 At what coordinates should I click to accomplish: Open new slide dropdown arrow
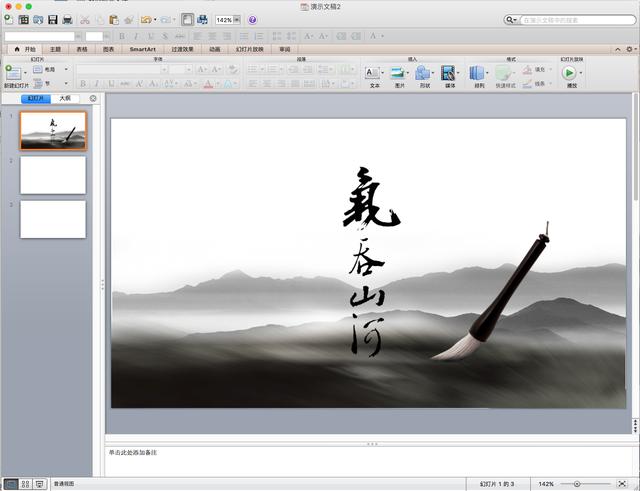[x=25, y=73]
